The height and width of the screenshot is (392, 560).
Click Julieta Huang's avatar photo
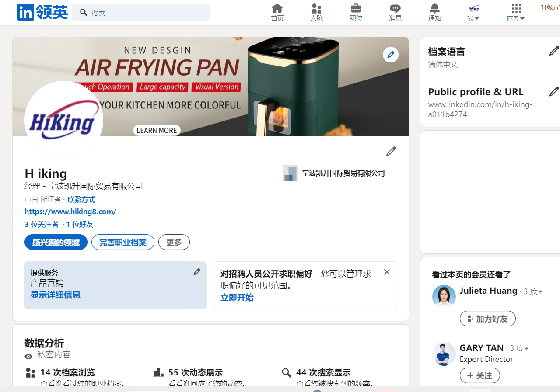pyautogui.click(x=444, y=297)
